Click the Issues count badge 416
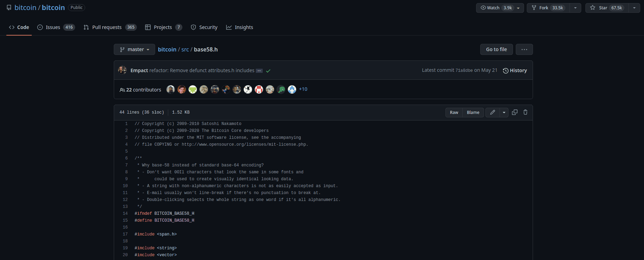The height and width of the screenshot is (260, 644). pos(69,27)
